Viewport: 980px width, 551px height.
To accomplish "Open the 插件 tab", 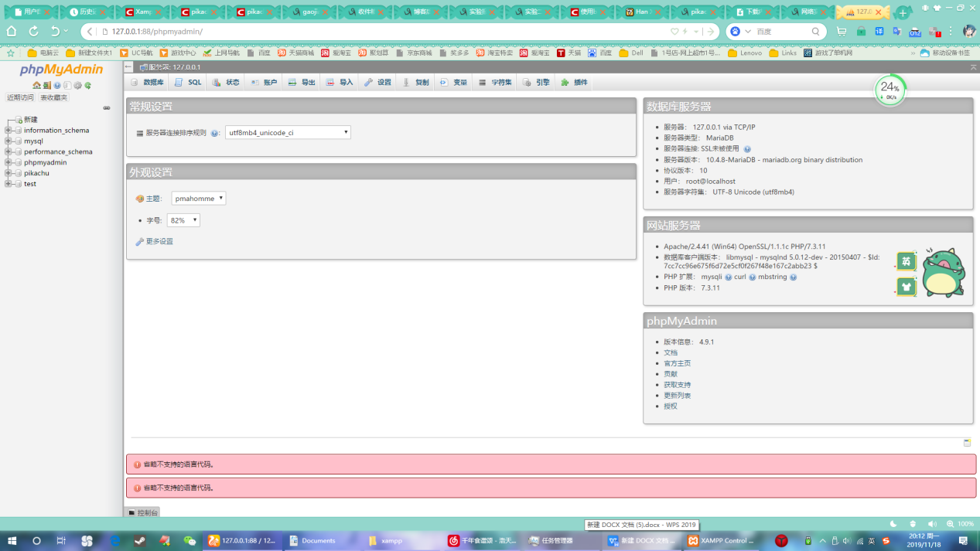I will tap(575, 83).
